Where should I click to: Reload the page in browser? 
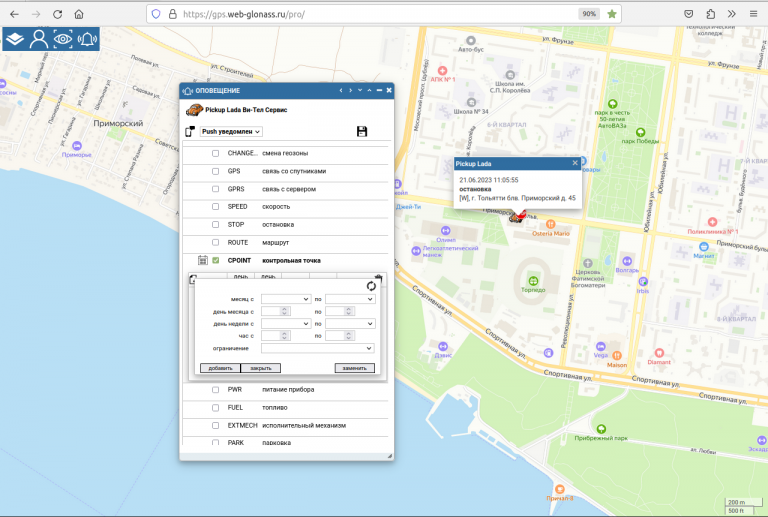57,14
